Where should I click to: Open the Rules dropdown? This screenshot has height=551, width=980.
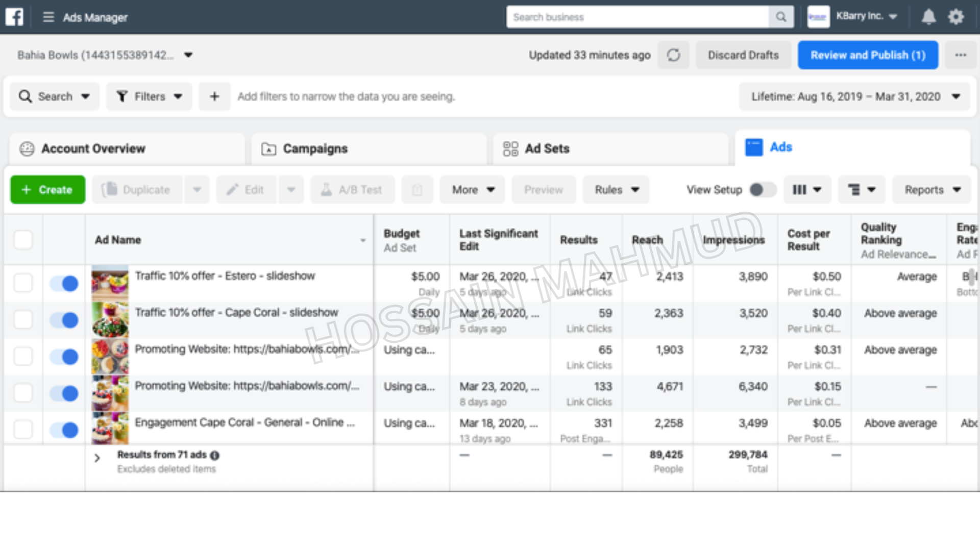coord(616,190)
